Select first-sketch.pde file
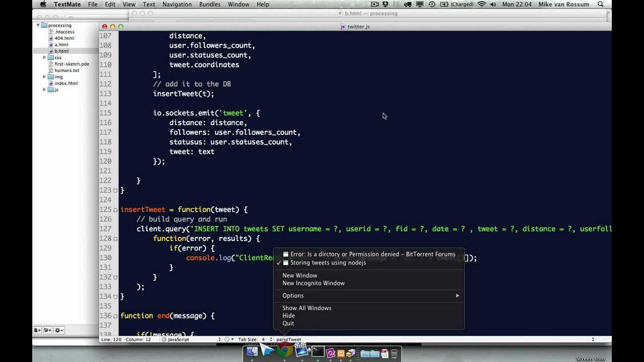This screenshot has width=644, height=362. [71, 64]
